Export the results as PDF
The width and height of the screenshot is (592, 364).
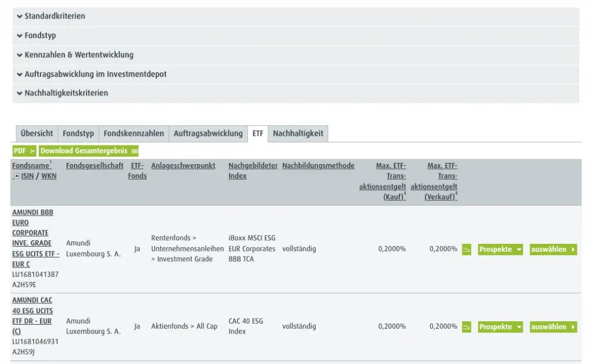24,151
